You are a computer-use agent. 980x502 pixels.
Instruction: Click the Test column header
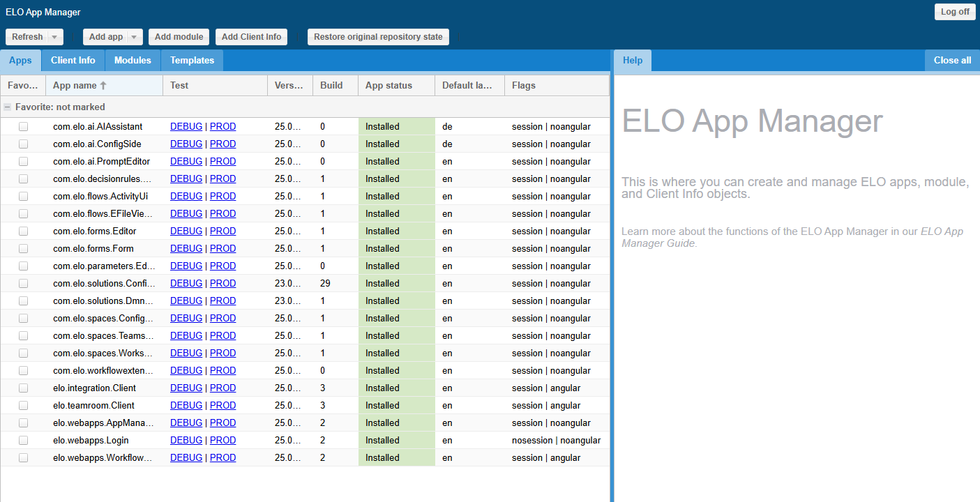click(215, 86)
